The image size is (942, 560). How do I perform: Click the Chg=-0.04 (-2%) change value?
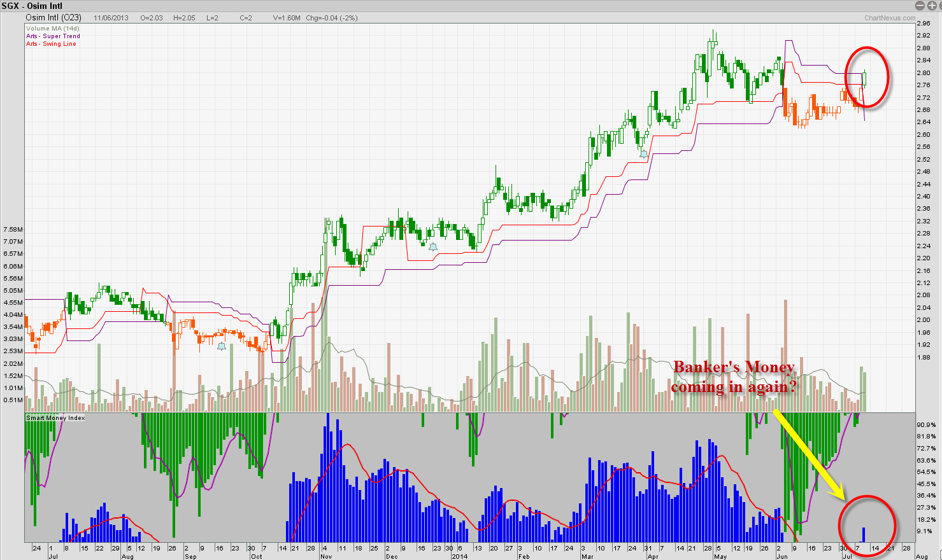[x=332, y=18]
